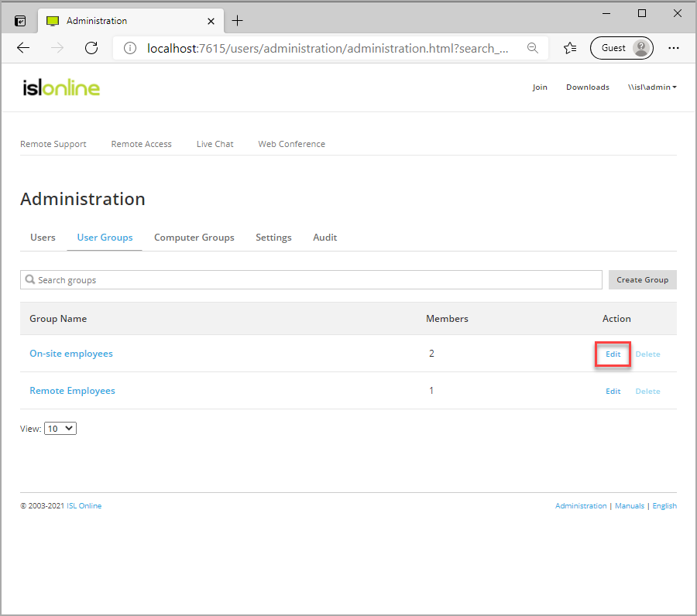
Task: Expand the \\isl\admin account dropdown
Action: pos(652,87)
